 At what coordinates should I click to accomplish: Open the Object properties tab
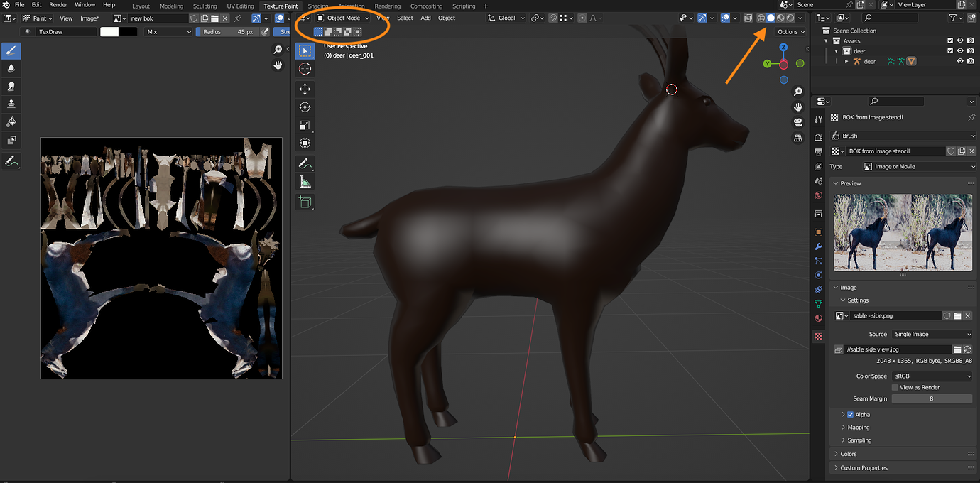(818, 232)
